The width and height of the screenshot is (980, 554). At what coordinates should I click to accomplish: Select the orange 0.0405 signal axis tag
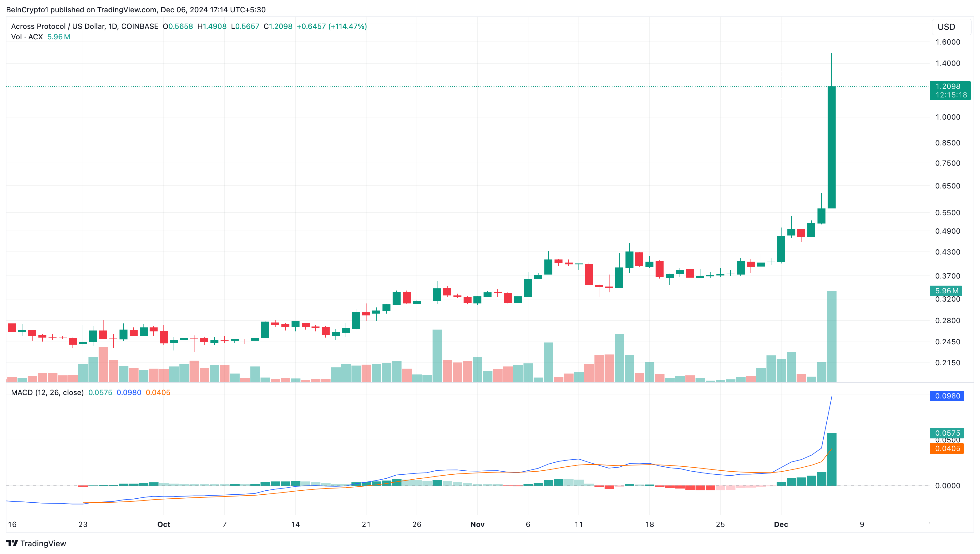coord(947,449)
